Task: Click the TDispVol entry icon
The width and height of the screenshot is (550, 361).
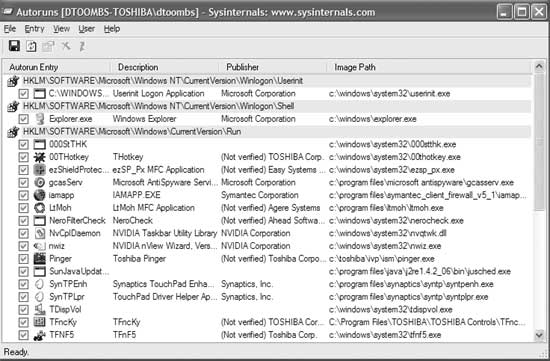Action: (40, 310)
